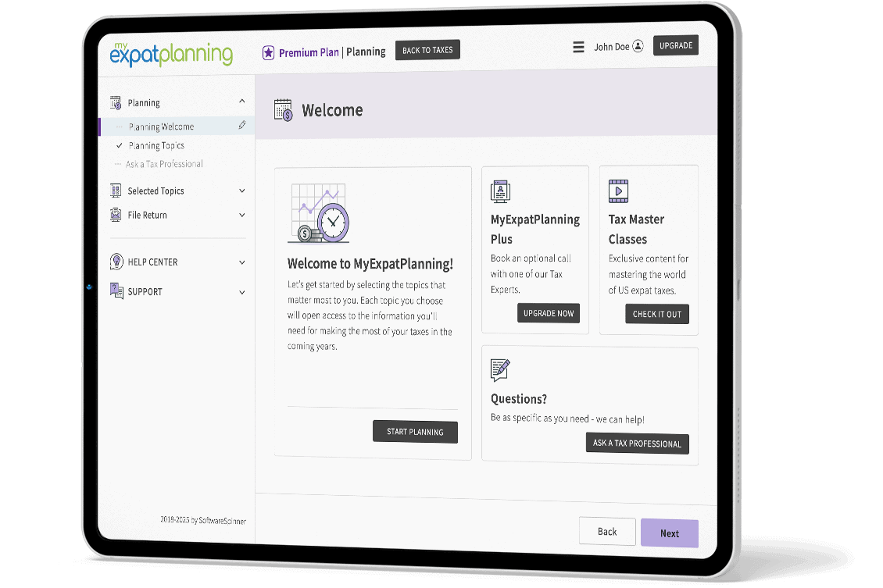Click the Tax Master Classes video icon
Image resolution: width=883 pixels, height=588 pixels.
click(618, 191)
